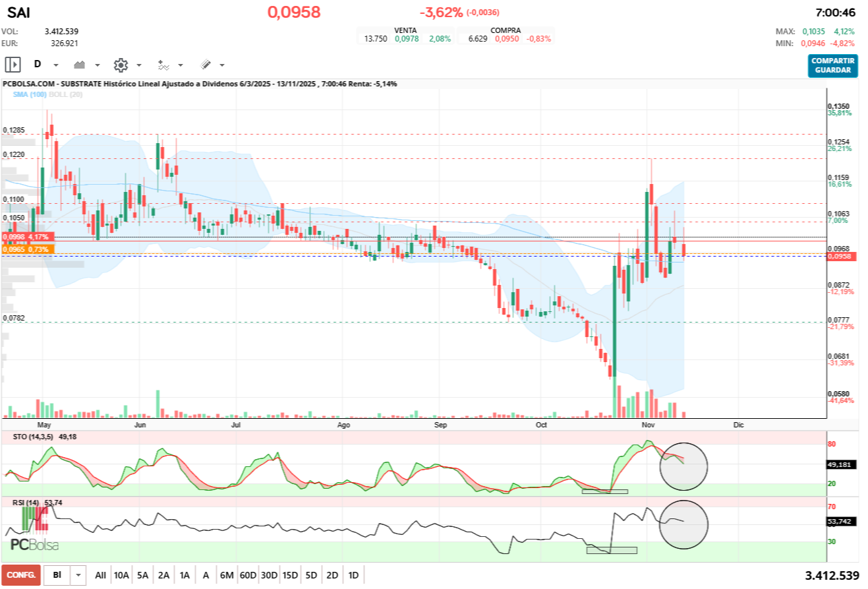The width and height of the screenshot is (868, 589).
Task: Select the drawing tools pencil icon
Action: click(205, 64)
